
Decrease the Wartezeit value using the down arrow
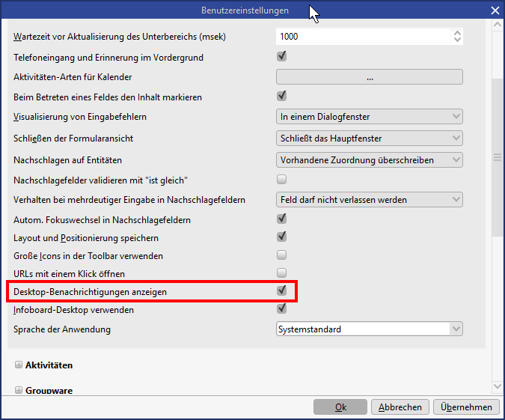click(456, 40)
